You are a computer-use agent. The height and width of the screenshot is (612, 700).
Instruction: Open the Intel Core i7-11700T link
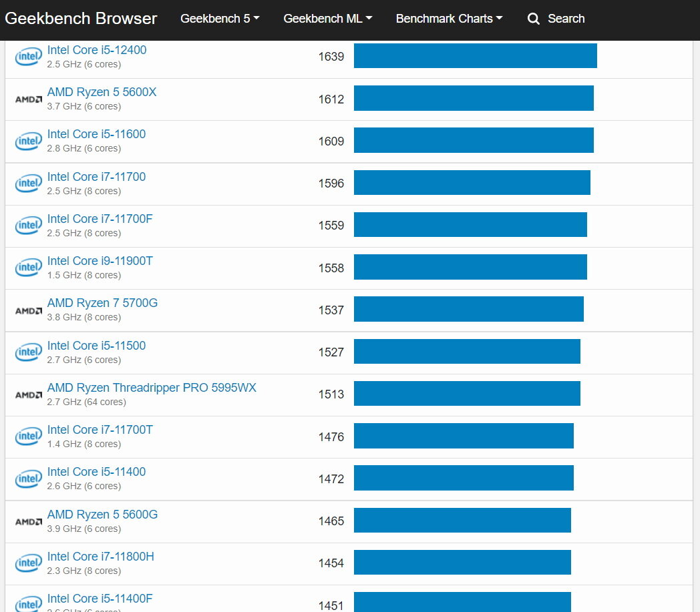(x=100, y=430)
